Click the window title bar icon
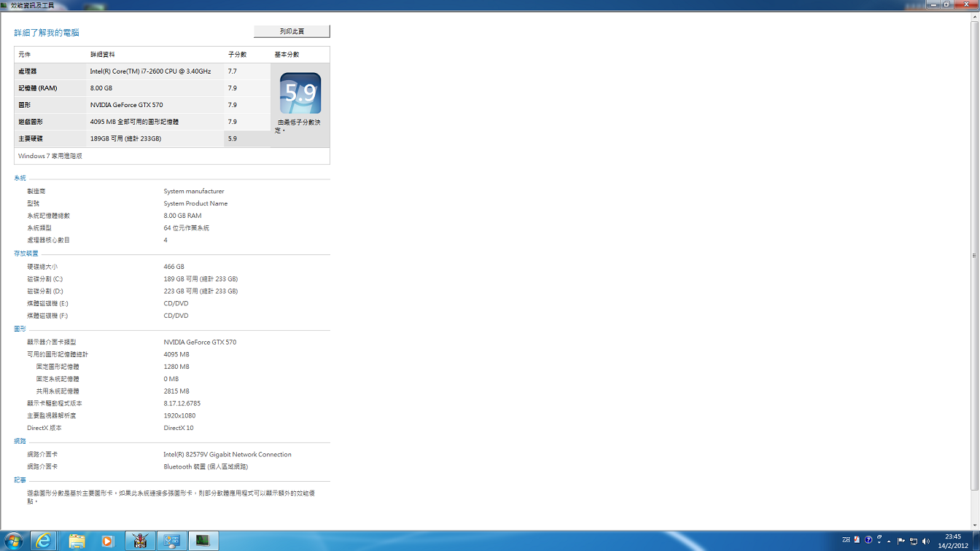 (4, 5)
